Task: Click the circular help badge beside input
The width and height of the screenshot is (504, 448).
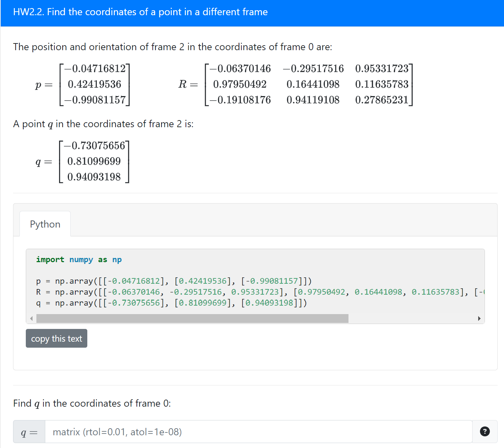Action: [x=485, y=431]
